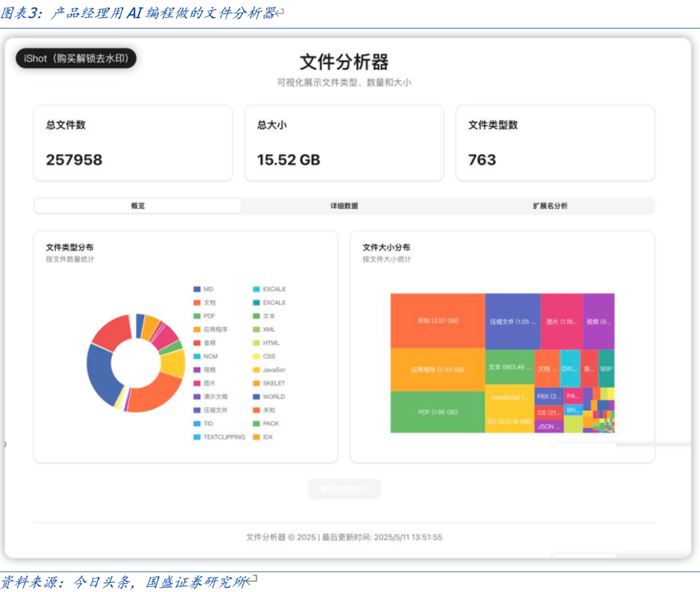
Task: Click the TEXTCLIPPING legend color swatch
Action: click(x=197, y=437)
